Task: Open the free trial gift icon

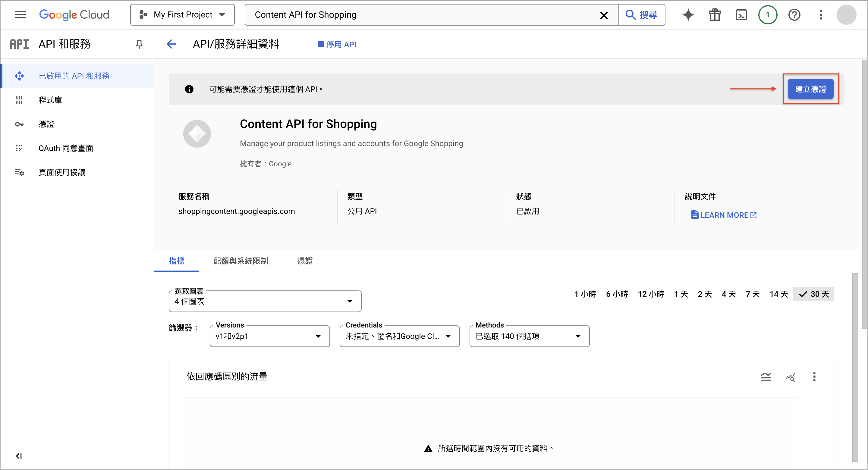Action: coord(714,15)
